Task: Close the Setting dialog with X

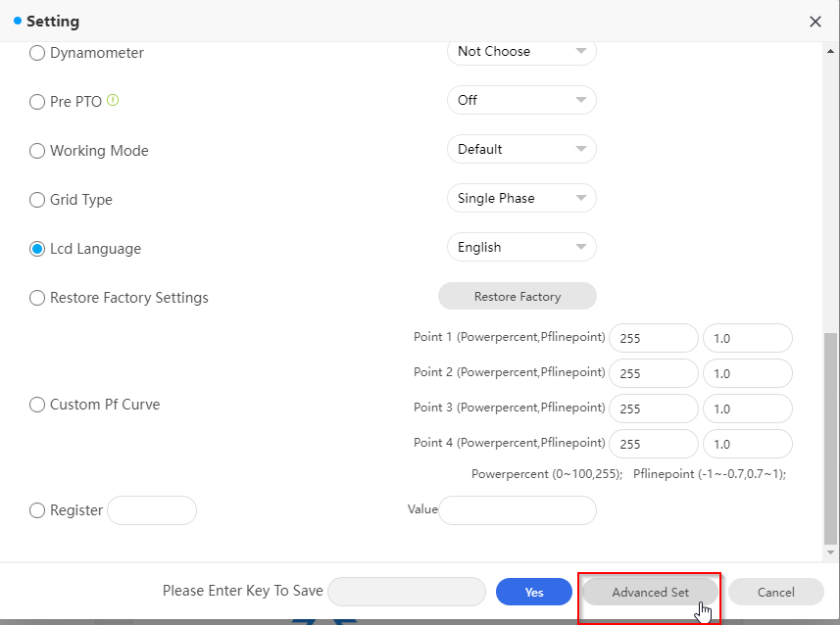Action: tap(815, 21)
